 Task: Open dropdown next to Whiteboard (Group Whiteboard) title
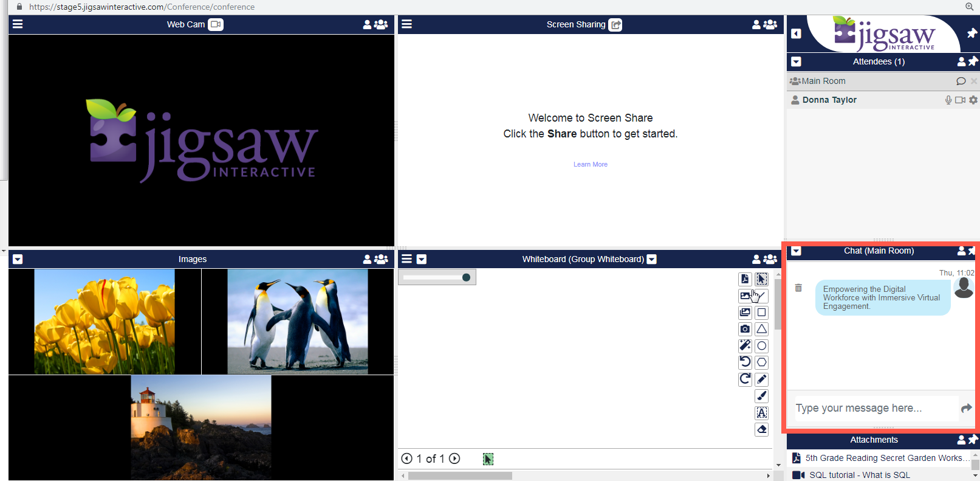pos(652,259)
